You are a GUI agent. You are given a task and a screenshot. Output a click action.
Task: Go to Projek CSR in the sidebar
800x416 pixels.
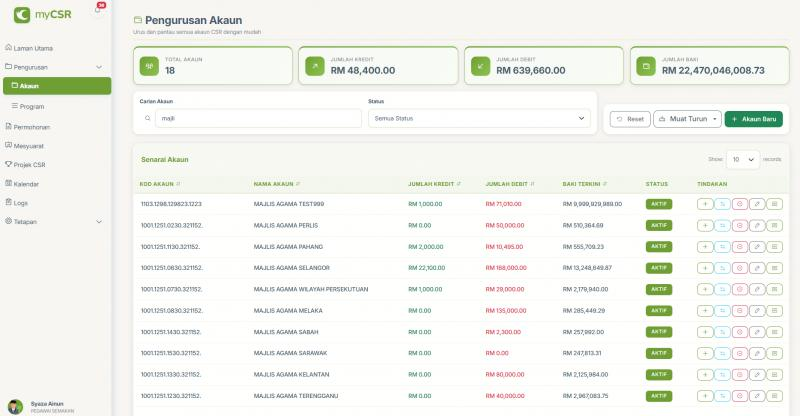point(28,164)
